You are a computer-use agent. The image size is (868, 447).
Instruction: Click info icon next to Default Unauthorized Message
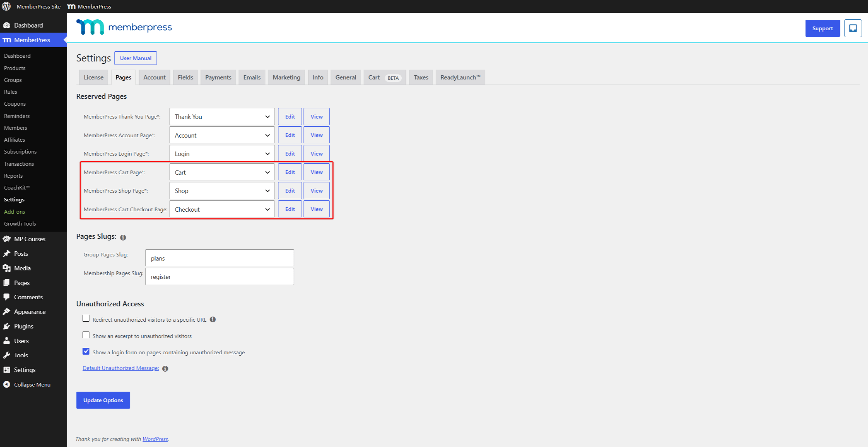tap(165, 369)
